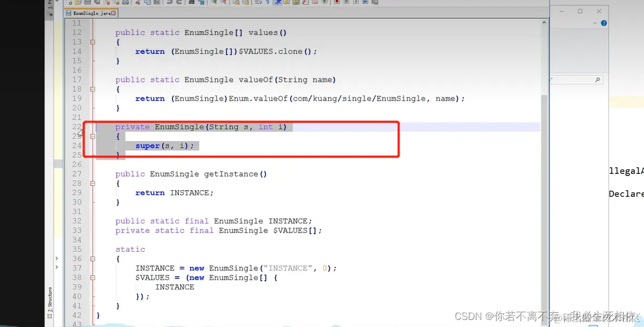Click the search magnifier in right window
Viewport: 644px width, 327px height.
click(598, 80)
